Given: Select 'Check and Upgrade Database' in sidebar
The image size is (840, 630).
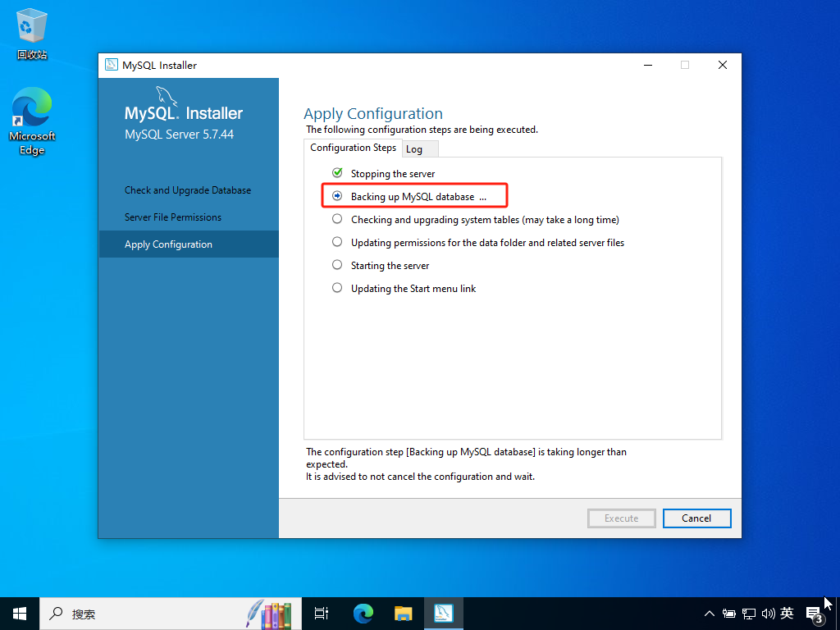Looking at the screenshot, I should (x=188, y=190).
